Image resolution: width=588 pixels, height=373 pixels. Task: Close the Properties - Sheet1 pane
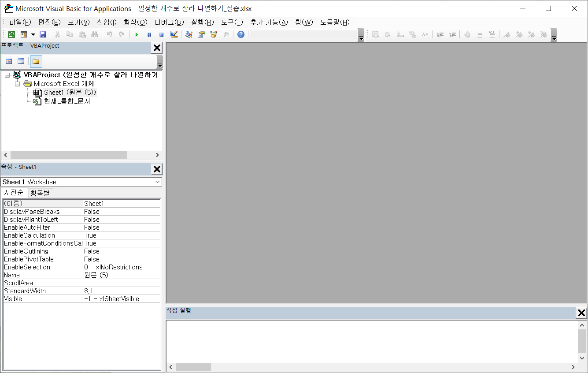click(x=157, y=169)
